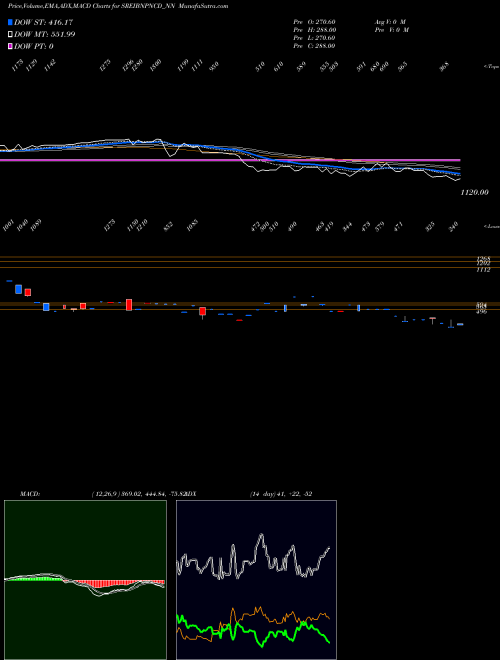
Task: Click the '240' low price label
Action: (x=455, y=226)
